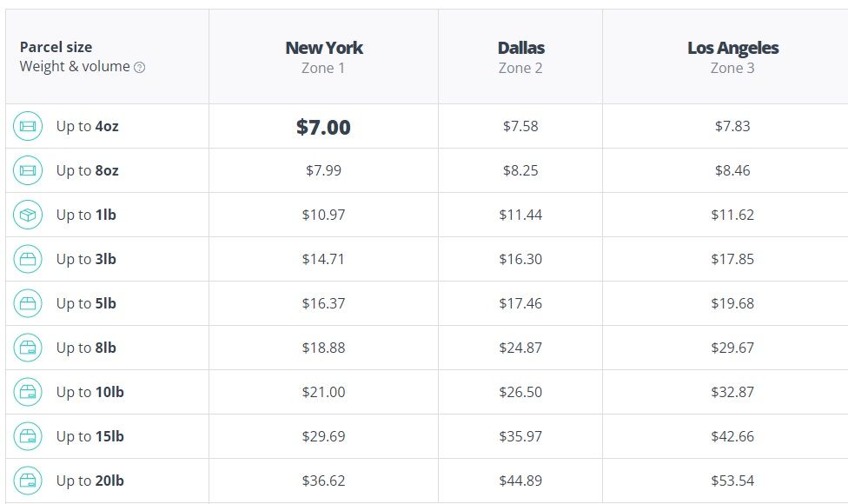The image size is (848, 504).
Task: Click the Up to 20lb parcel label
Action: [x=89, y=481]
